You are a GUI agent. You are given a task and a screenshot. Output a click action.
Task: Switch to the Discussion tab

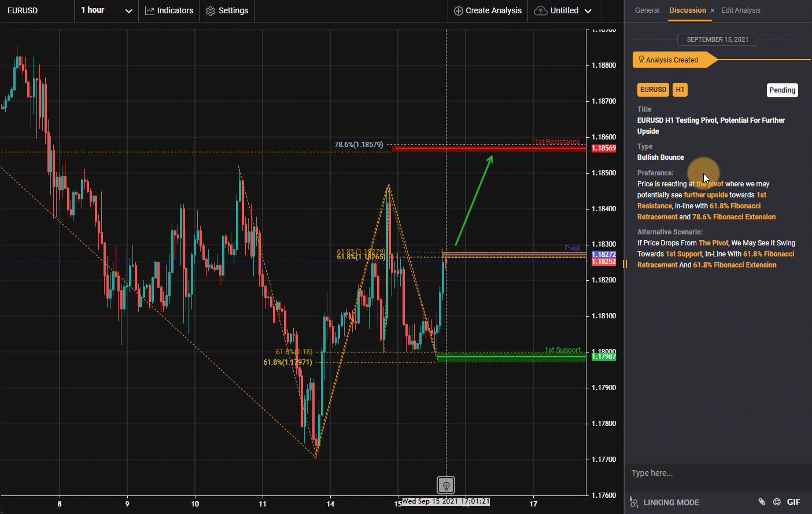687,10
